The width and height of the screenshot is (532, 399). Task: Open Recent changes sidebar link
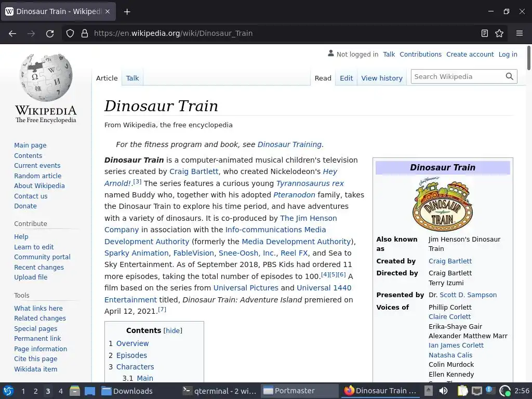point(38,268)
